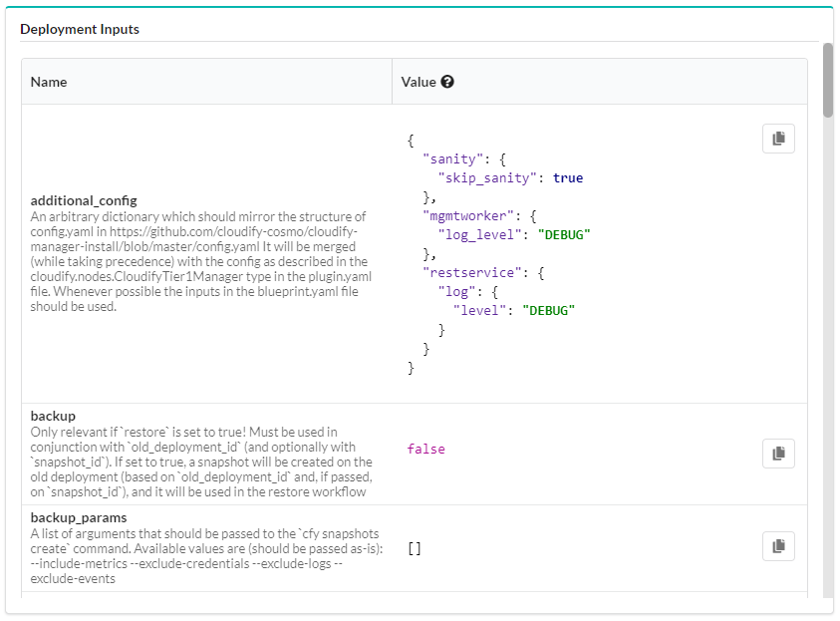The image size is (840, 621).
Task: Click the false value for backup
Action: [x=425, y=449]
